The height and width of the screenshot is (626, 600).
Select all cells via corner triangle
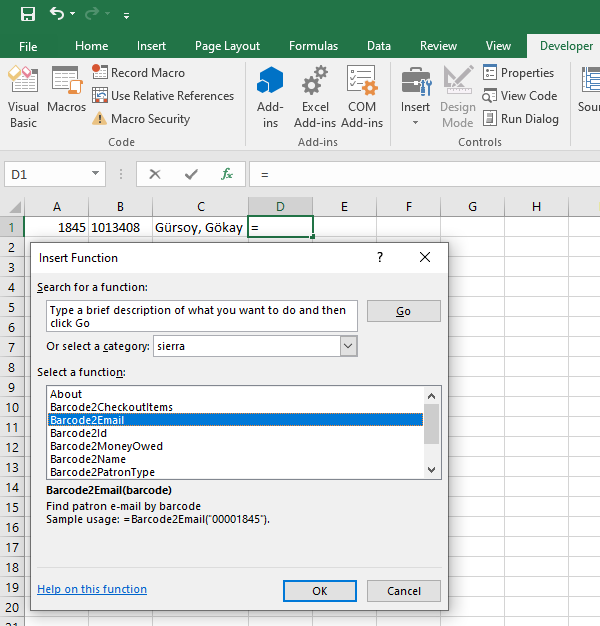click(14, 207)
